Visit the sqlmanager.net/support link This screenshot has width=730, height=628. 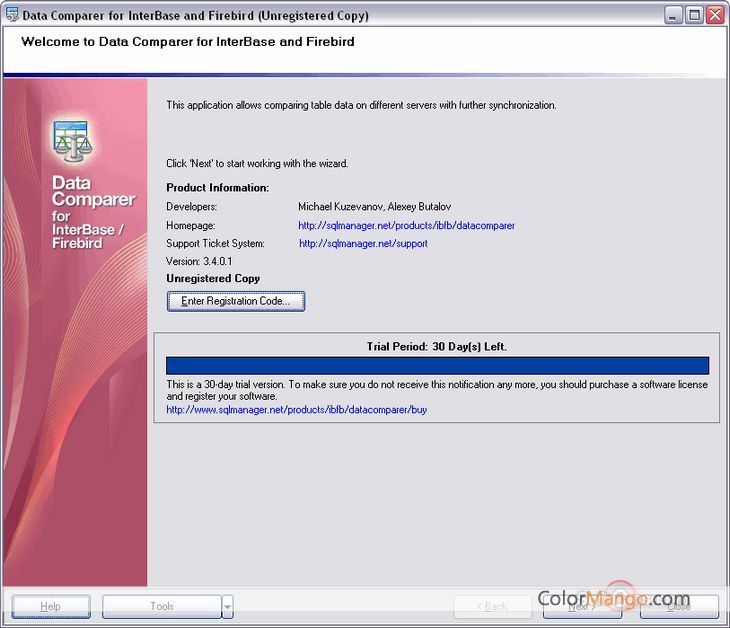[x=363, y=243]
